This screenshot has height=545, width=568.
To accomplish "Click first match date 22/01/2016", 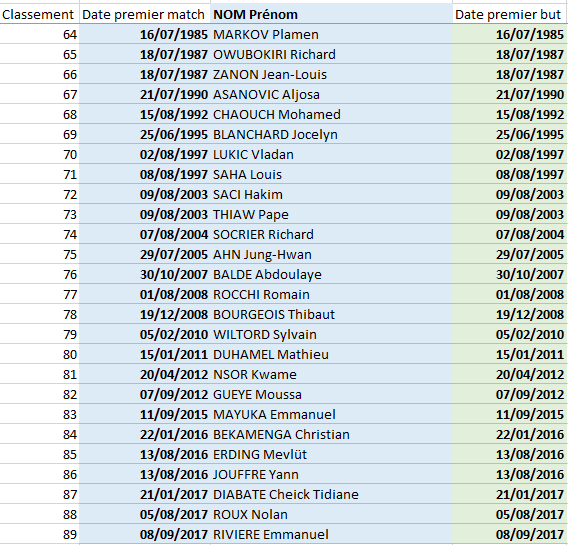I will click(x=145, y=434).
